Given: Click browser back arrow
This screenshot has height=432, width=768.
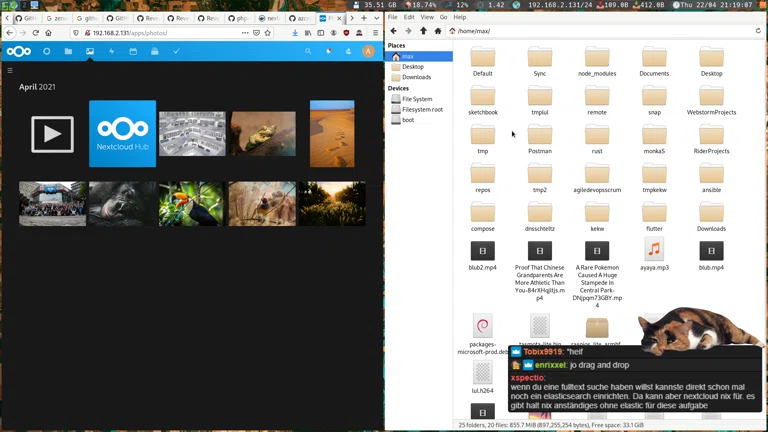Looking at the screenshot, I should click(10, 33).
